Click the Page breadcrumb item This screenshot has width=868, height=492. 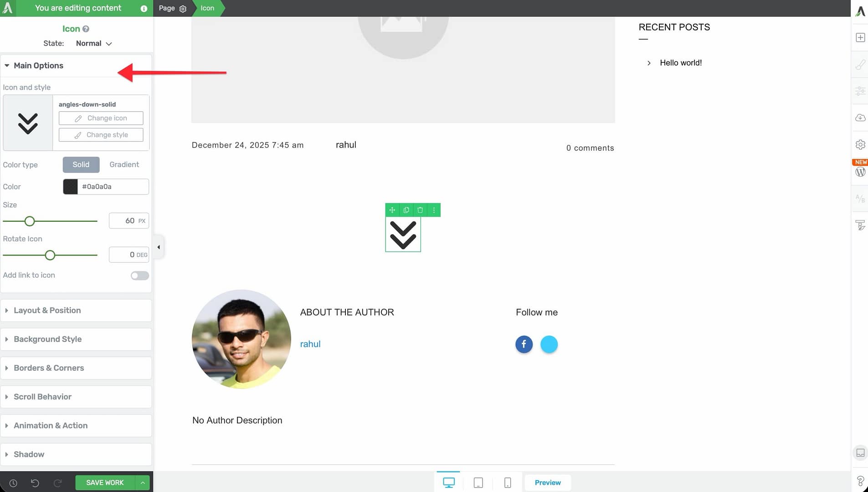click(x=167, y=8)
